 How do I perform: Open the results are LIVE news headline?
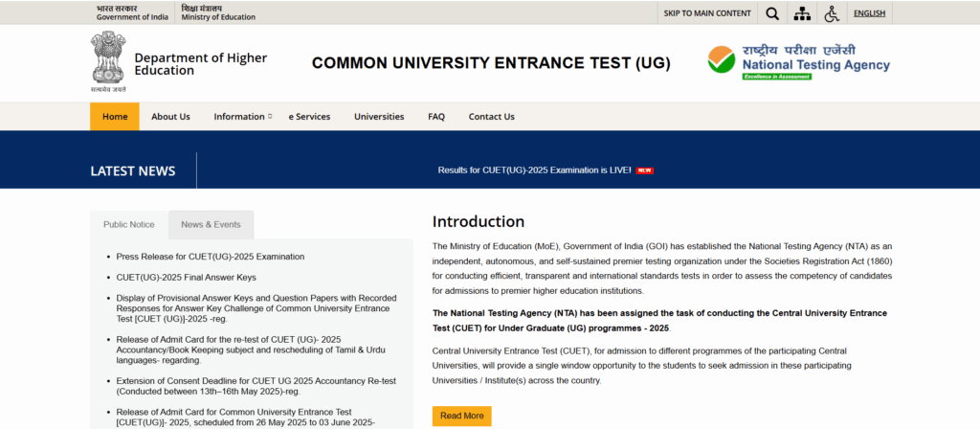534,170
